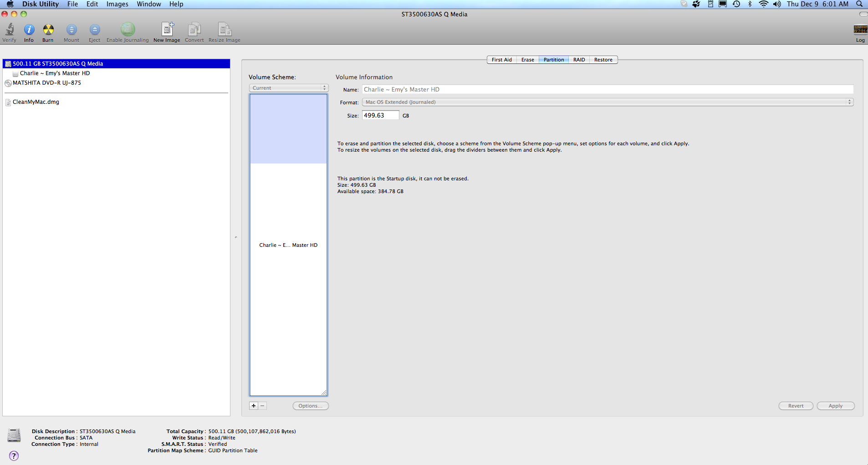Click the Resize Image toolbar icon
Viewport: 868px width, 465px height.
225,32
